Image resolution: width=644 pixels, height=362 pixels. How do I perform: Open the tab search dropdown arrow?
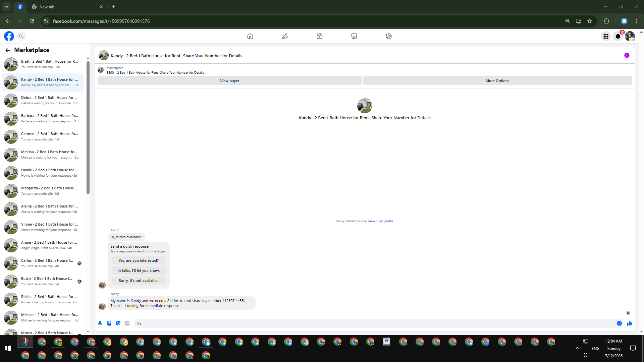tap(7, 7)
